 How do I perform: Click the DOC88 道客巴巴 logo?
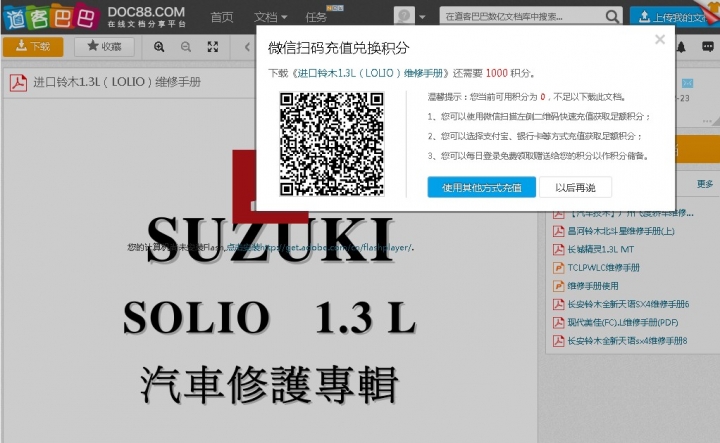[x=94, y=17]
